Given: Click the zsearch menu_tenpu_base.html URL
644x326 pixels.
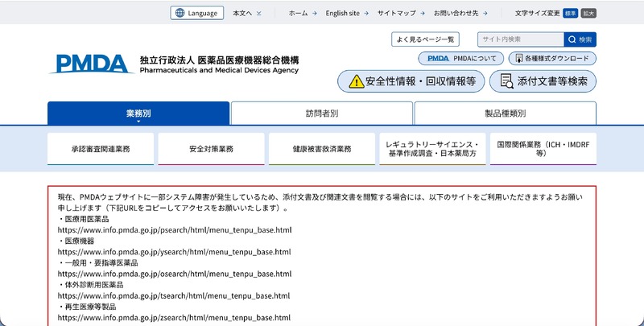Looking at the screenshot, I should click(174, 317).
